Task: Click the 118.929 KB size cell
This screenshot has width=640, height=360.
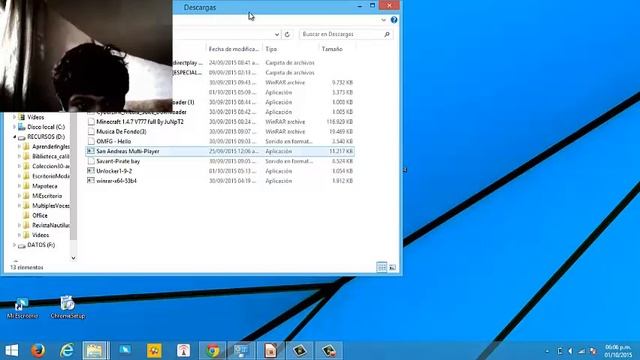Action: tap(340, 122)
